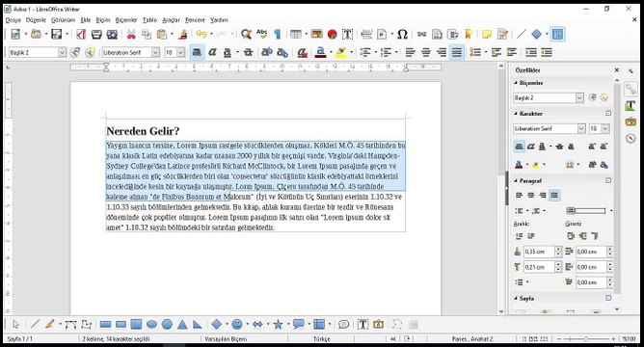Open the Biçim menu
Viewport: 644px width, 347px height.
click(x=103, y=19)
